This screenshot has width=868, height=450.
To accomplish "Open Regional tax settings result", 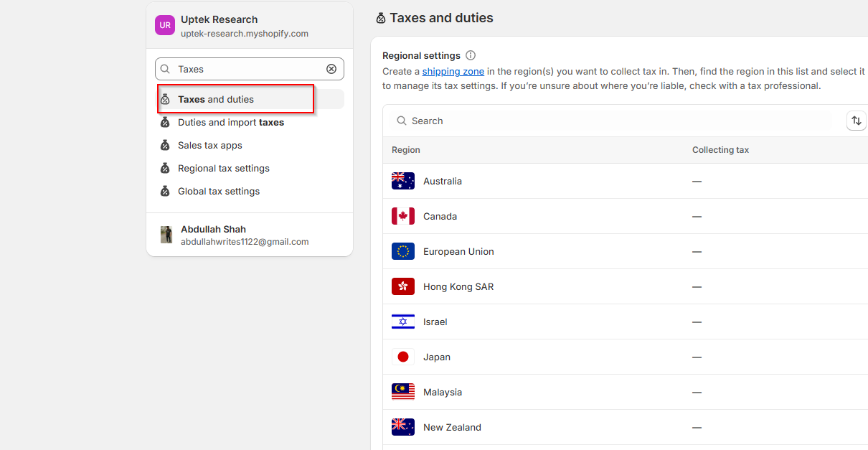I will [x=250, y=168].
